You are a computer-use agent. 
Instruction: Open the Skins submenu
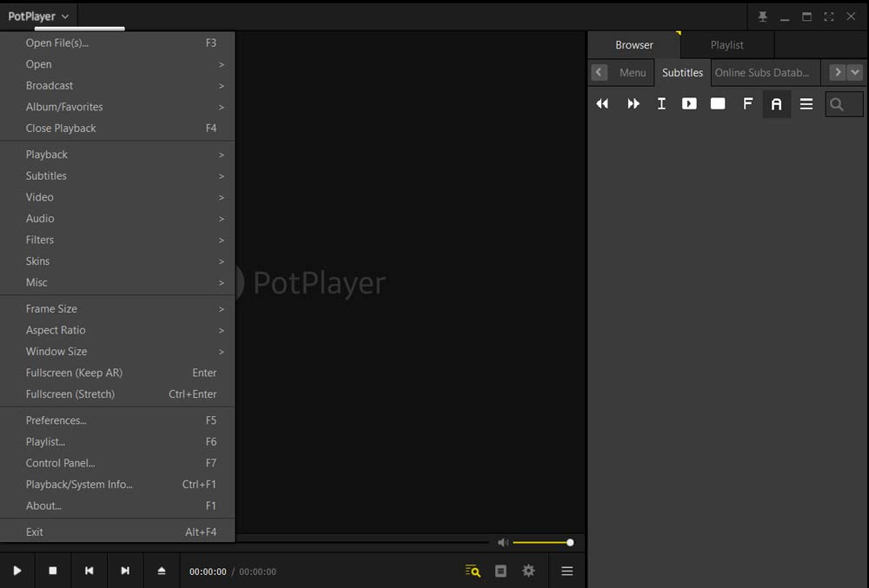point(117,261)
